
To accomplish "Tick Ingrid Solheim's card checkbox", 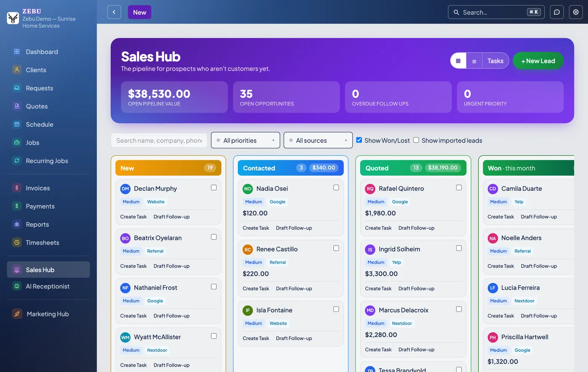I will (x=459, y=248).
